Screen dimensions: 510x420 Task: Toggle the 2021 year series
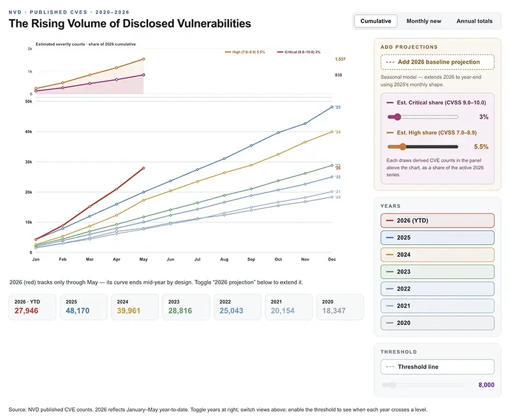coord(437,306)
